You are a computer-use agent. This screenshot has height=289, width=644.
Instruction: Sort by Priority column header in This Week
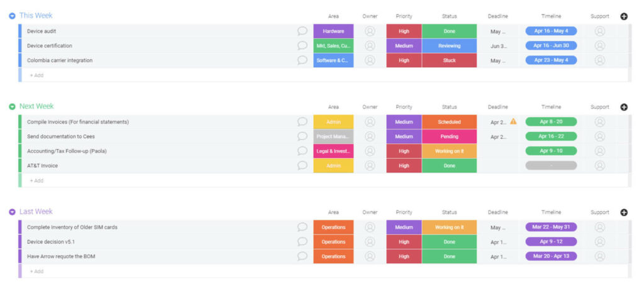pyautogui.click(x=404, y=16)
